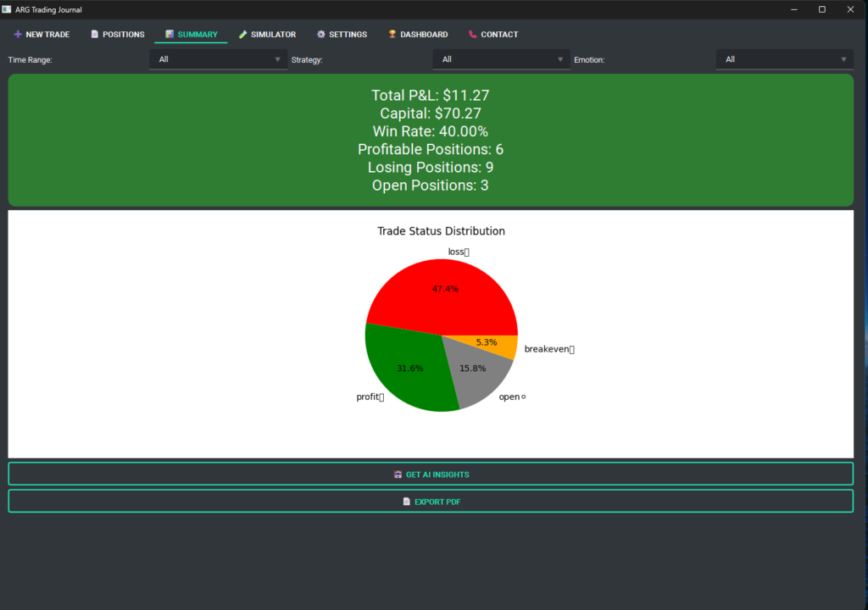Click the trophy icon beside Dashboard
Image resolution: width=868 pixels, height=610 pixels.
pos(392,35)
